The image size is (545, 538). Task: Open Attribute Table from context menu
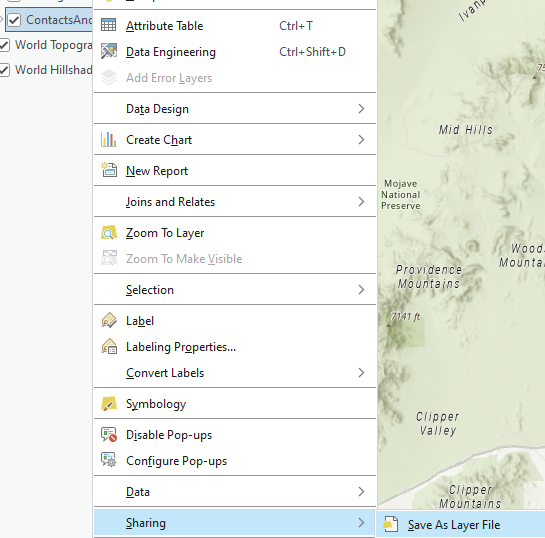point(235,26)
